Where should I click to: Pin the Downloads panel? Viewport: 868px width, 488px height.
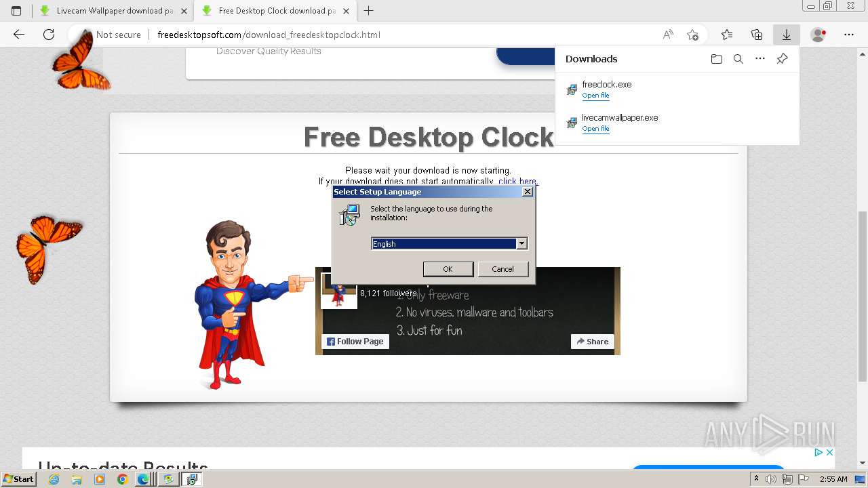[782, 59]
